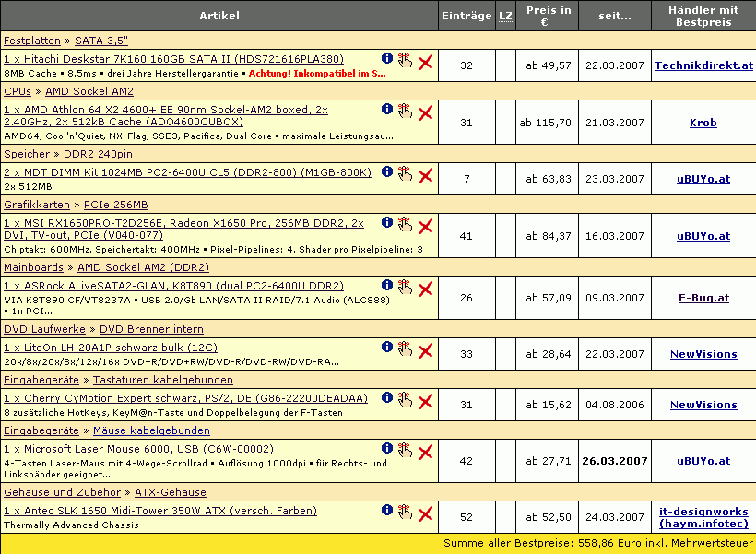Screen dimensions: 756x554
Task: Open Mäuse kabelgebunden subcategory
Action: 151,430
